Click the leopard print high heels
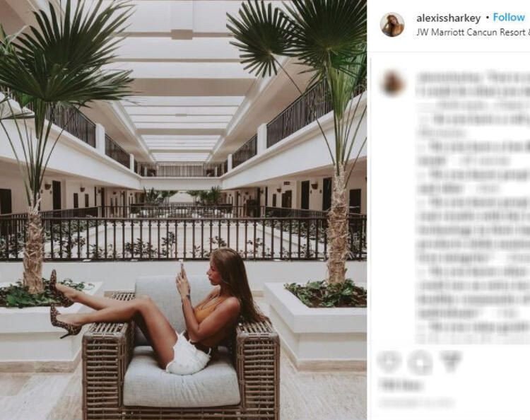Image resolution: width=530 pixels, height=420 pixels. pyautogui.click(x=63, y=305)
